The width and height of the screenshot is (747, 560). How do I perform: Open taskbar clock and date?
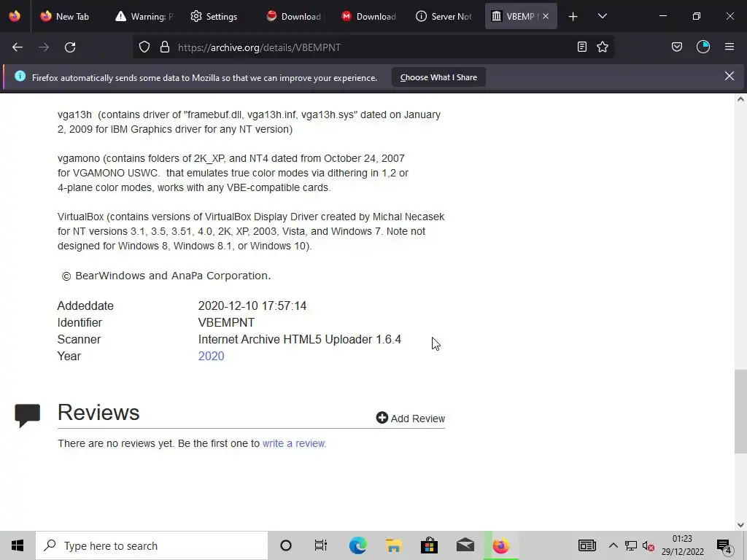tap(682, 545)
